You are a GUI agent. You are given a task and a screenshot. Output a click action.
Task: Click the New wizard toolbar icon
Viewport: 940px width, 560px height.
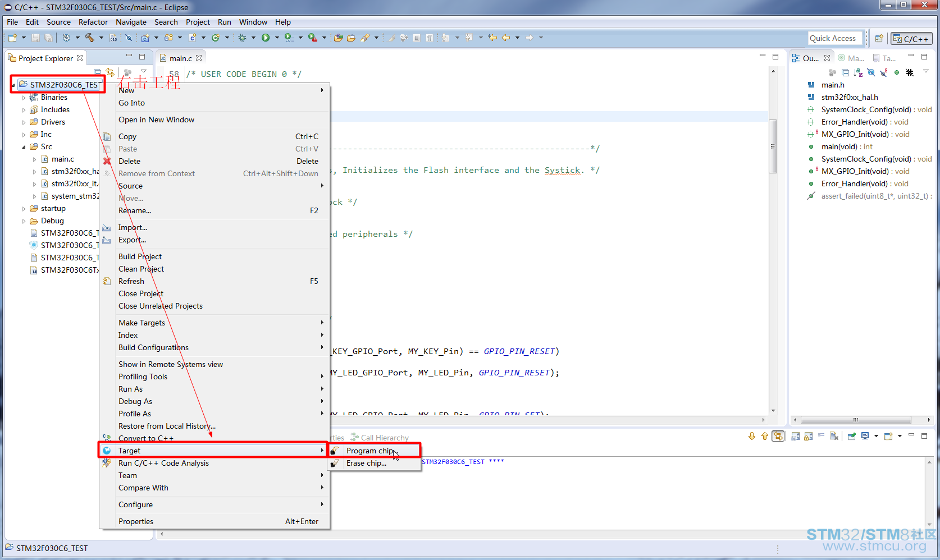coord(12,38)
